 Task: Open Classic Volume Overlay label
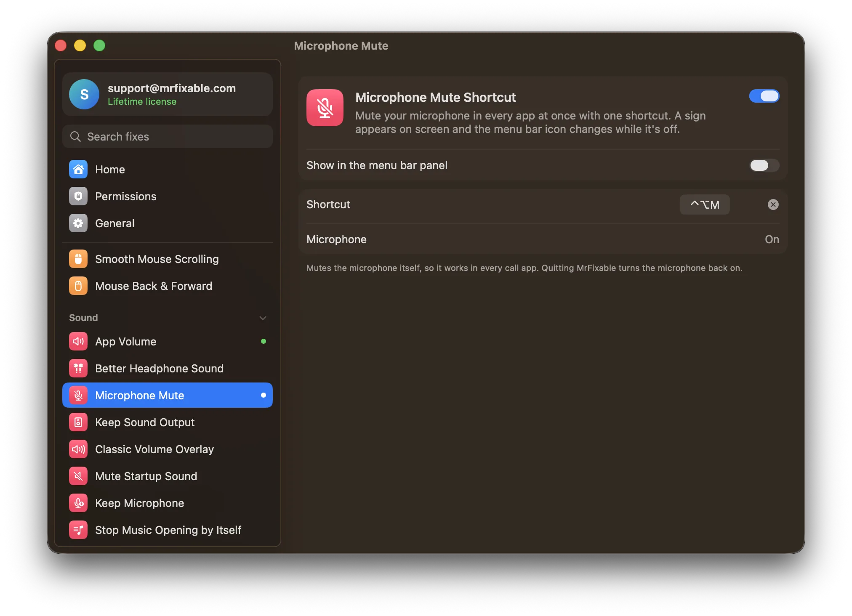coord(154,449)
